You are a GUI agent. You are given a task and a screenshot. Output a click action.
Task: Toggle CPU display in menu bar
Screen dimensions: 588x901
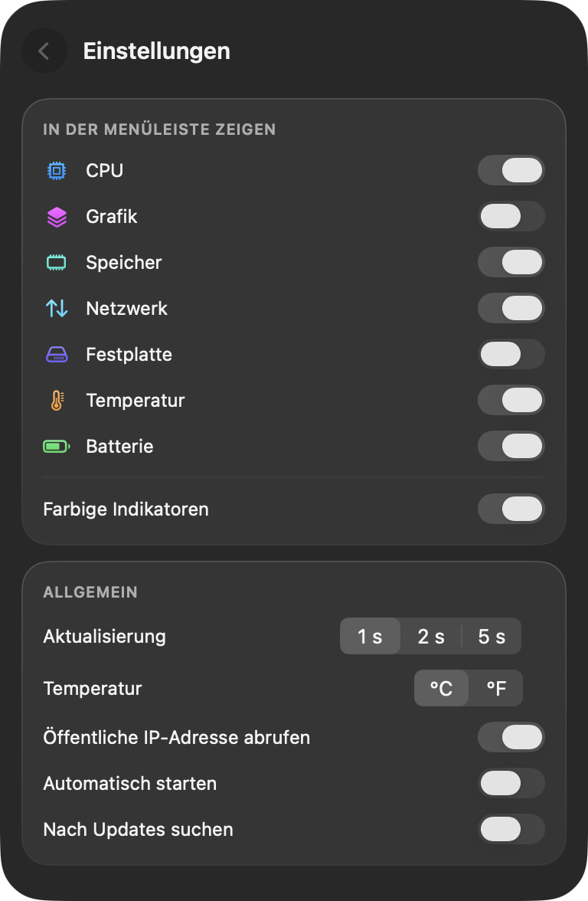click(x=511, y=171)
